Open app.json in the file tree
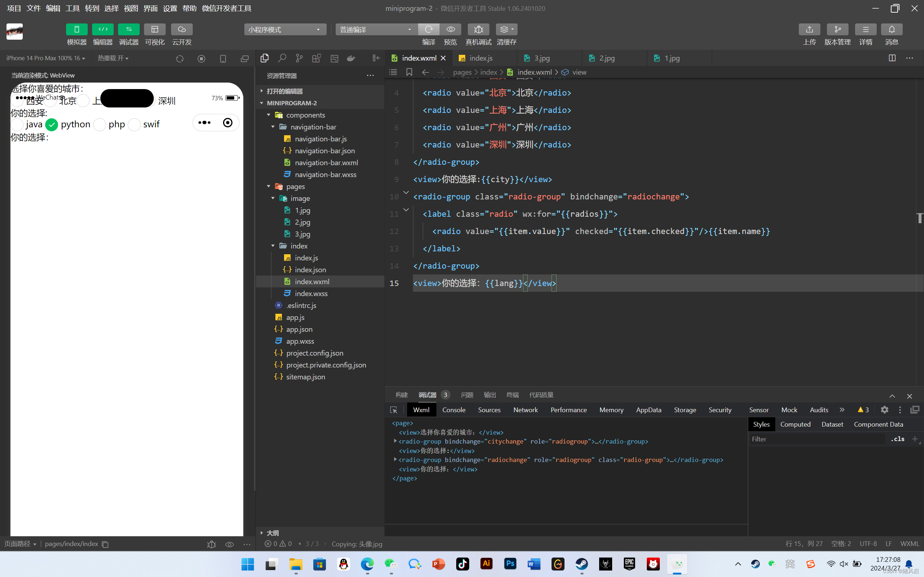Viewport: 924px width, 577px height. pyautogui.click(x=299, y=329)
